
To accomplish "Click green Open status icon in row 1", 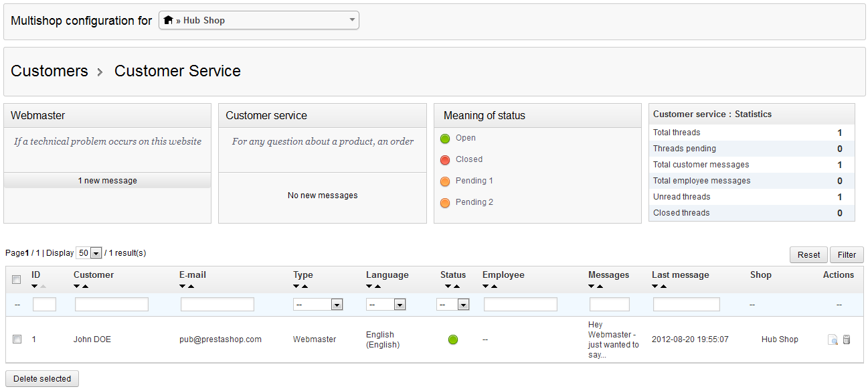I will (x=453, y=339).
